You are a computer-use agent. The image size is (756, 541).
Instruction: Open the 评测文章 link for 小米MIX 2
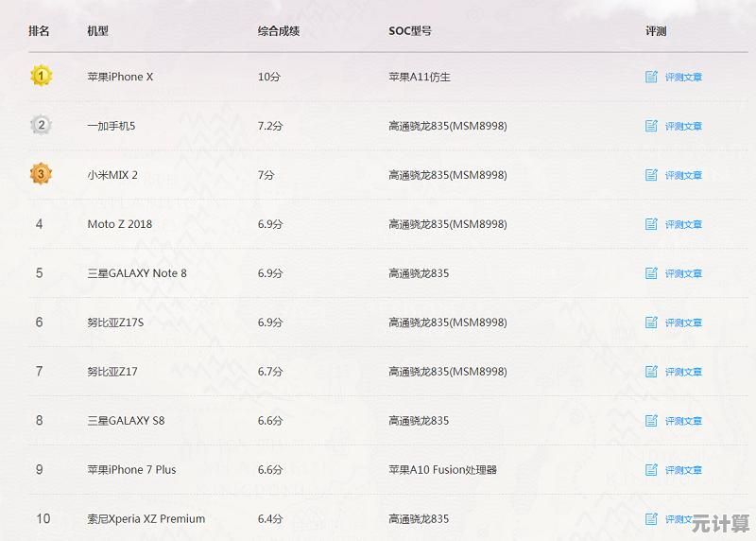[683, 176]
